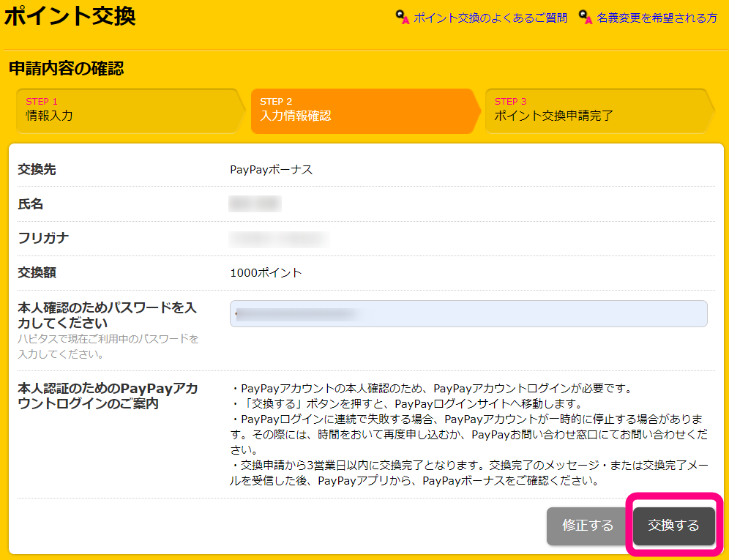729x560 pixels.
Task: Click the Q&A icon beside 名義変更を希望される方
Action: pyautogui.click(x=586, y=18)
